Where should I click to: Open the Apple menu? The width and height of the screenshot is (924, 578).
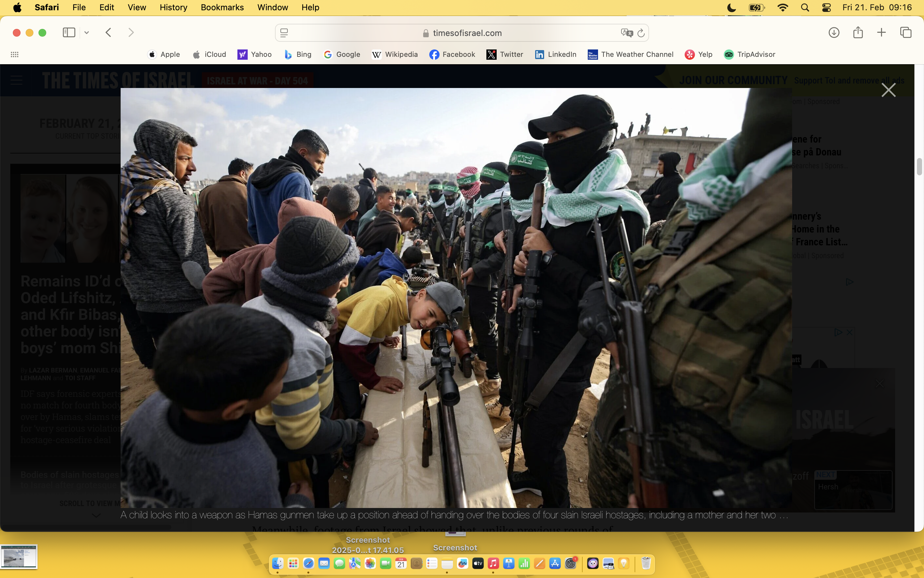(x=17, y=7)
